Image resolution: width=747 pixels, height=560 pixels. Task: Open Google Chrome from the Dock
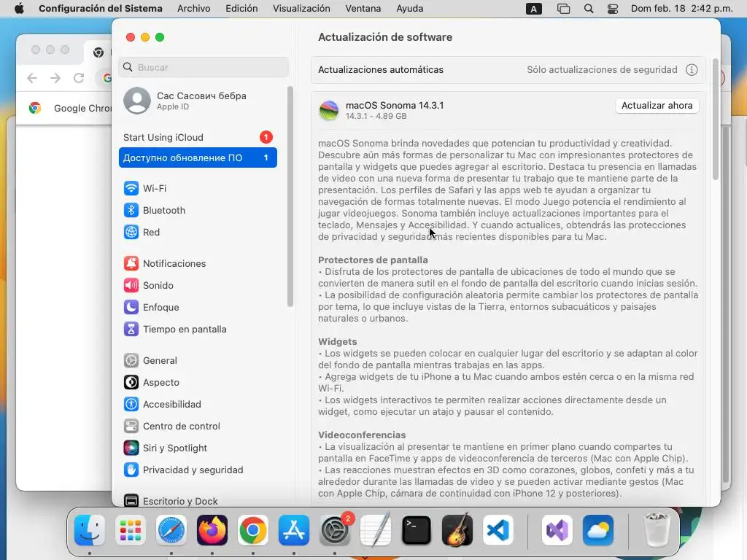click(253, 530)
